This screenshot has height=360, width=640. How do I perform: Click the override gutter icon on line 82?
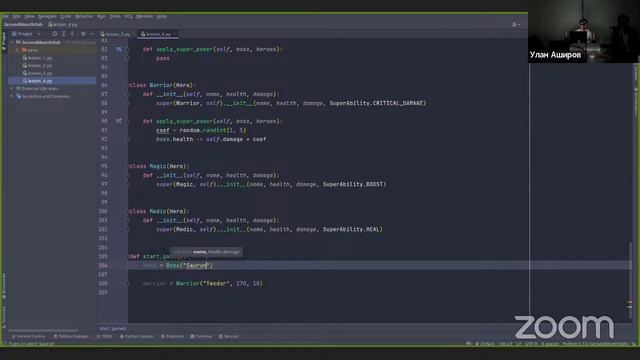tap(119, 49)
